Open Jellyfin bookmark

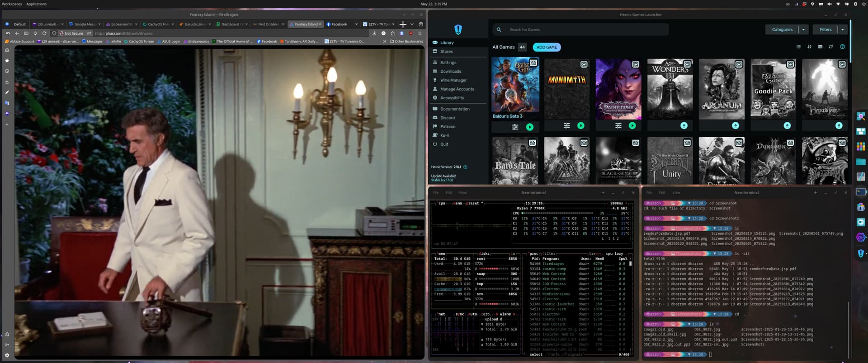tap(113, 42)
